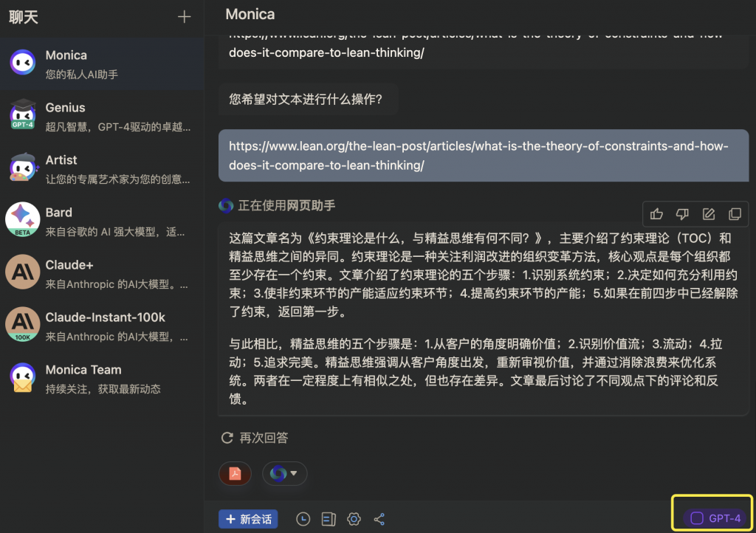Select the Claude+ bot in sidebar
This screenshot has width=756, height=533.
point(102,273)
